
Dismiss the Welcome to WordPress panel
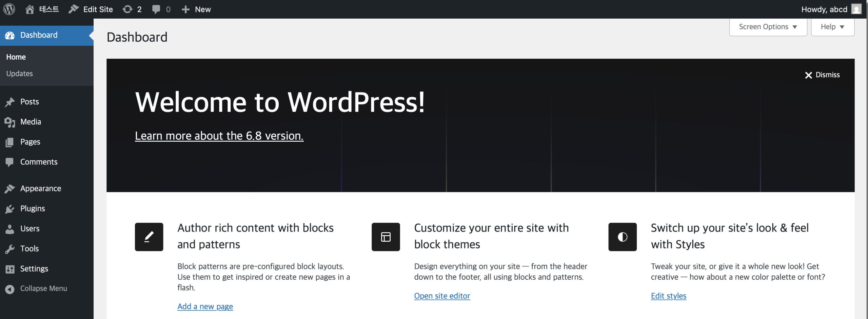[822, 75]
